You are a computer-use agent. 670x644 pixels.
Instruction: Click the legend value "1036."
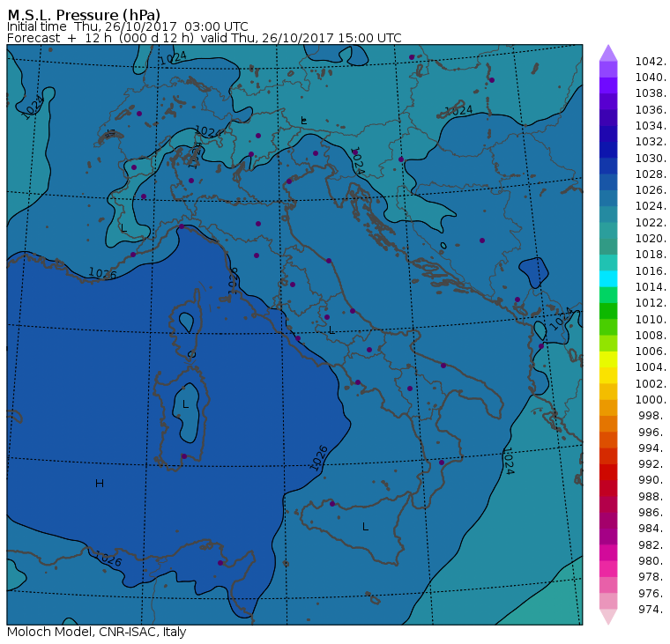click(x=651, y=110)
